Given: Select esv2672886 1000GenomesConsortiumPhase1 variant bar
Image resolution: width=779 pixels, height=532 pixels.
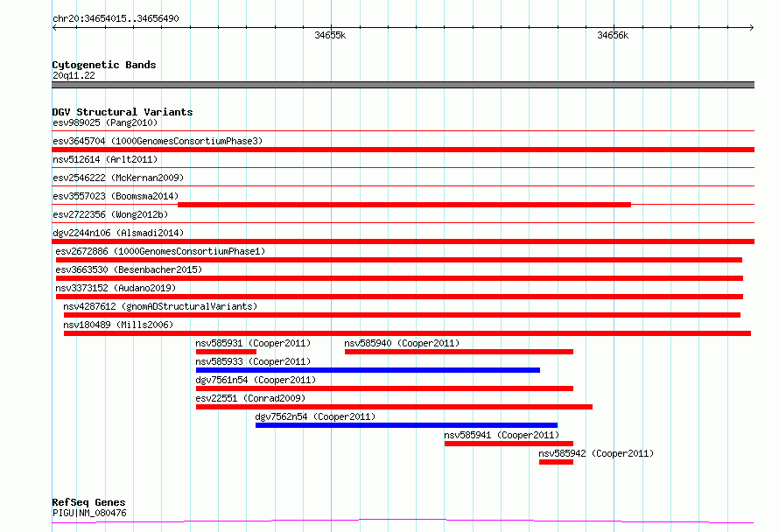Looking at the screenshot, I should [399, 260].
